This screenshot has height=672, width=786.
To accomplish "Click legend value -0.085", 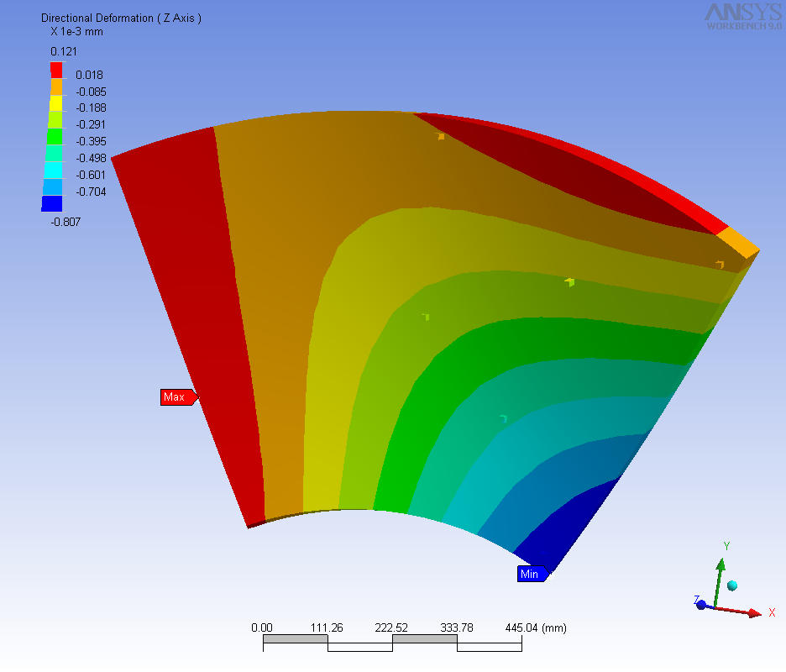I will (91, 92).
